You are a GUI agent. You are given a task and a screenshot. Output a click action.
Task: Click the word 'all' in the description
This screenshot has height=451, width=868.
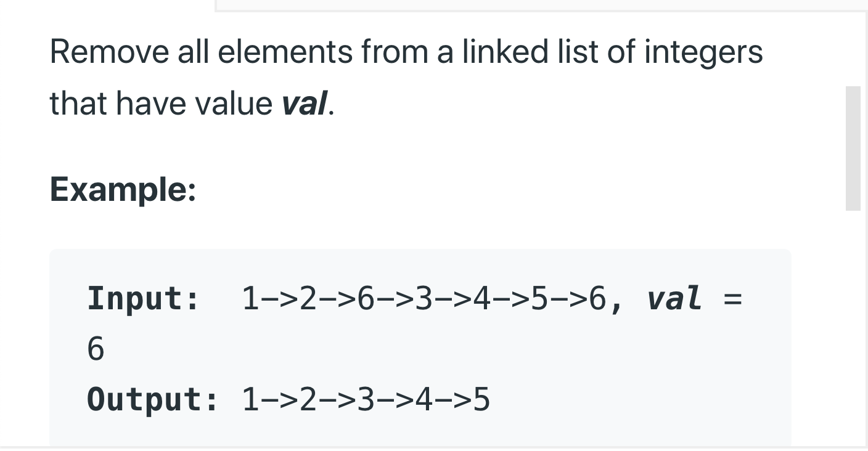192,52
